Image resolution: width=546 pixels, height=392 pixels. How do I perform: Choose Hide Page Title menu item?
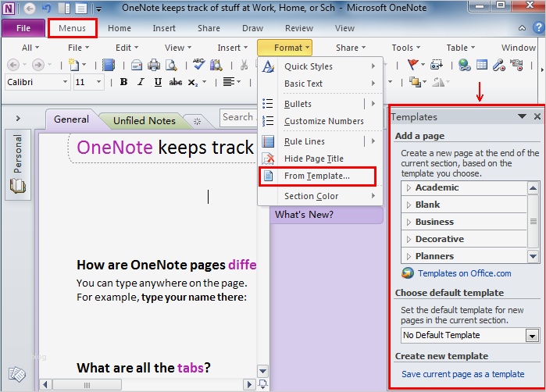click(320, 159)
